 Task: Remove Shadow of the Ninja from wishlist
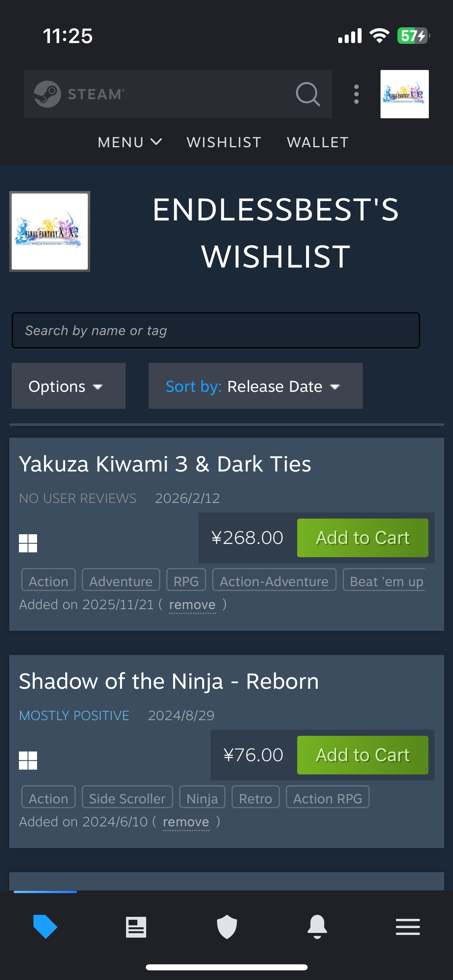[x=186, y=822]
